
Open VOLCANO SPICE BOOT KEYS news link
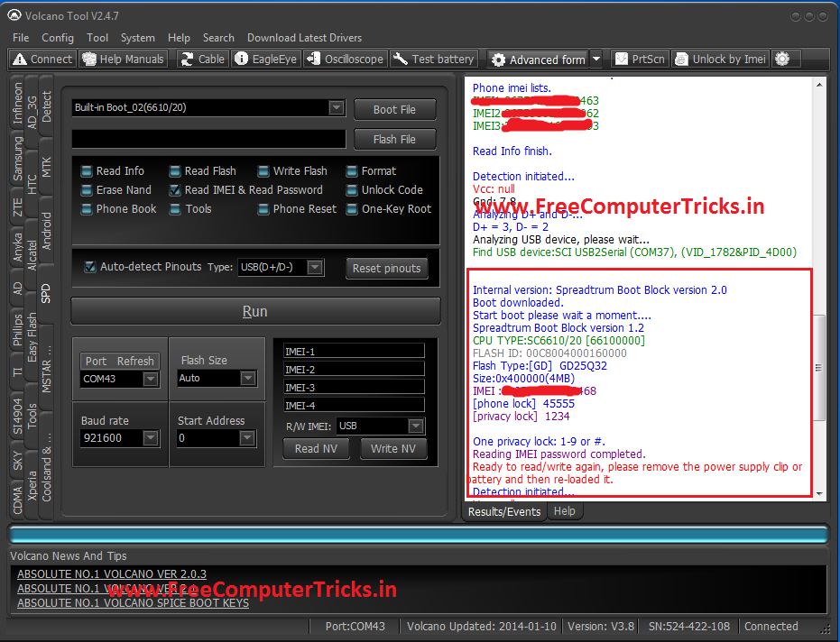[133, 603]
